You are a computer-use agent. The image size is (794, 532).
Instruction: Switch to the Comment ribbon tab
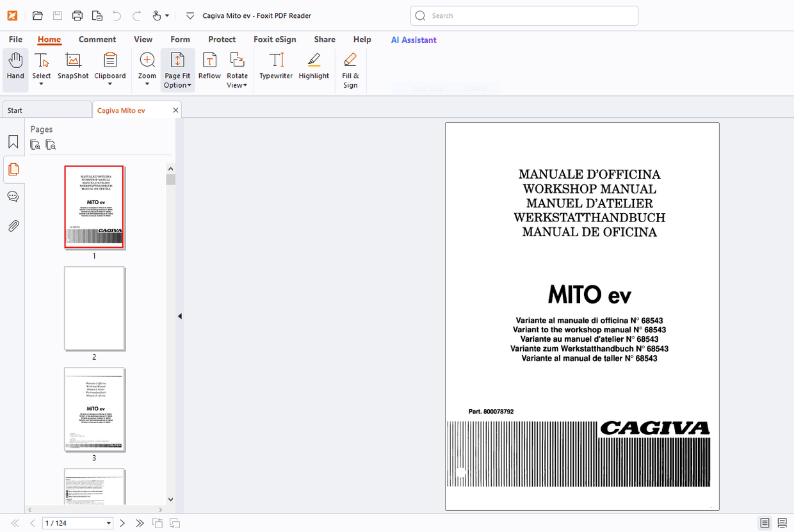(x=97, y=39)
